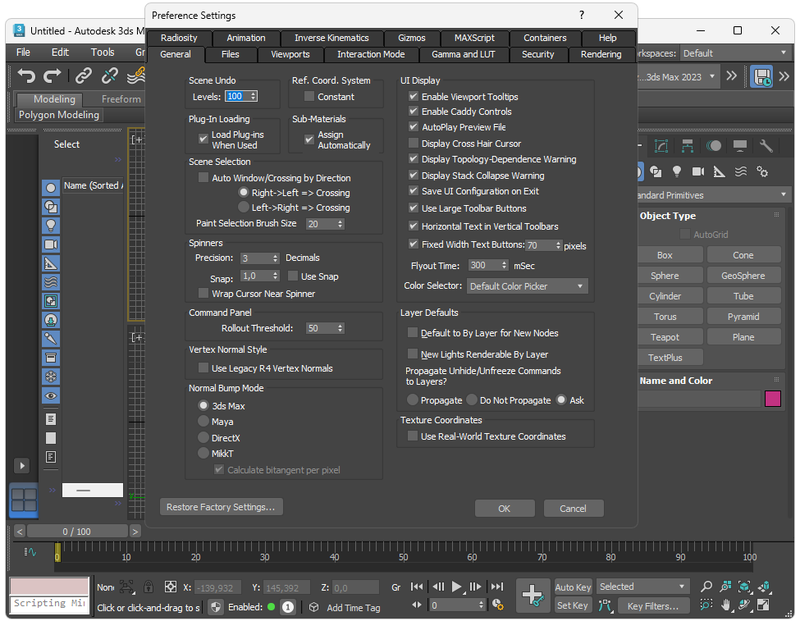Show Cameras category in Create panel
Viewport: 800px width, 621px height.
698,172
